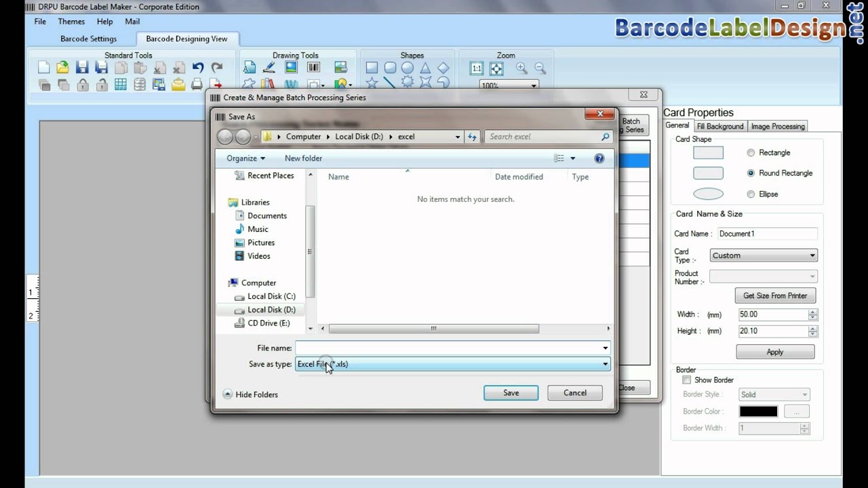Open the File name history dropdown arrow
The height and width of the screenshot is (488, 868).
point(605,348)
